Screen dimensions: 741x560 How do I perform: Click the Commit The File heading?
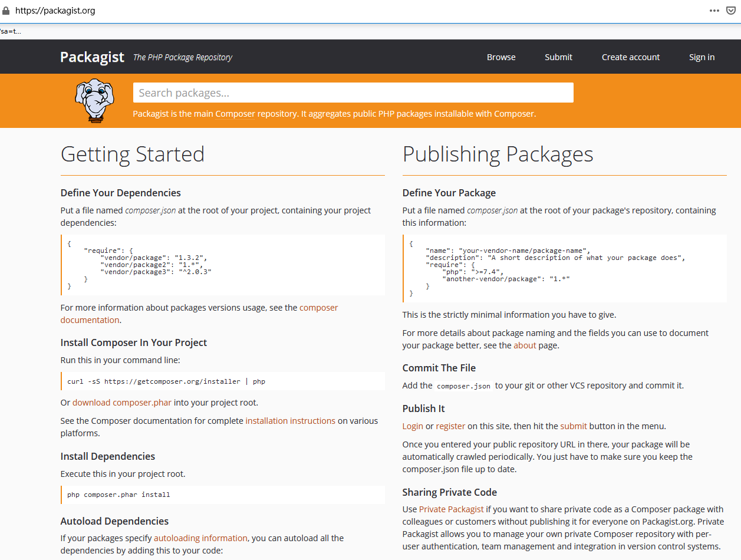point(439,368)
